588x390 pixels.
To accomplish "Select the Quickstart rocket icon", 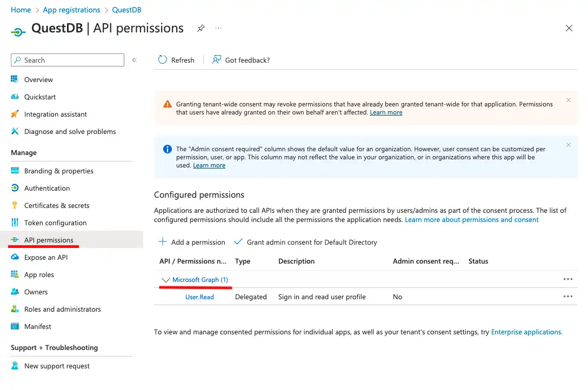I will 15,97.
